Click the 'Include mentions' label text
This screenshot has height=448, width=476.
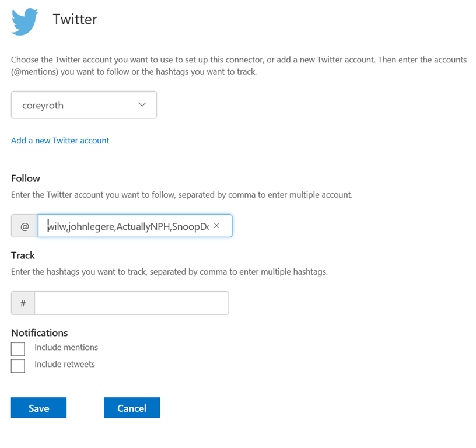[66, 347]
